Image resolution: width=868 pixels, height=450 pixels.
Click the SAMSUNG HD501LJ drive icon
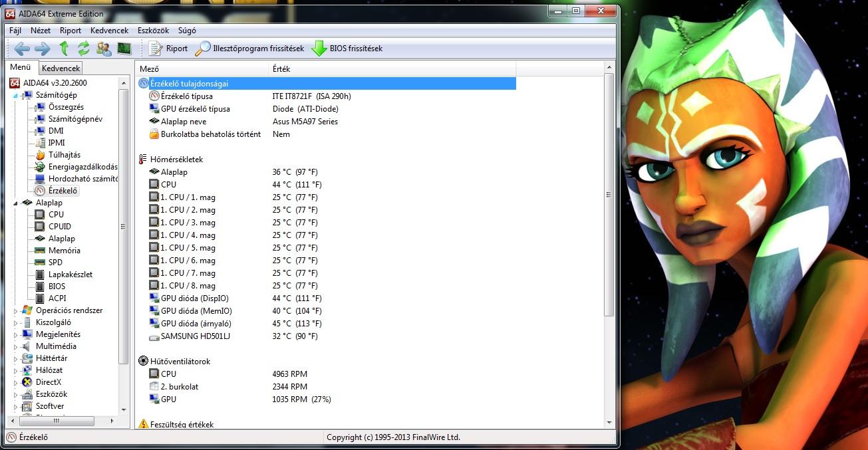click(154, 336)
